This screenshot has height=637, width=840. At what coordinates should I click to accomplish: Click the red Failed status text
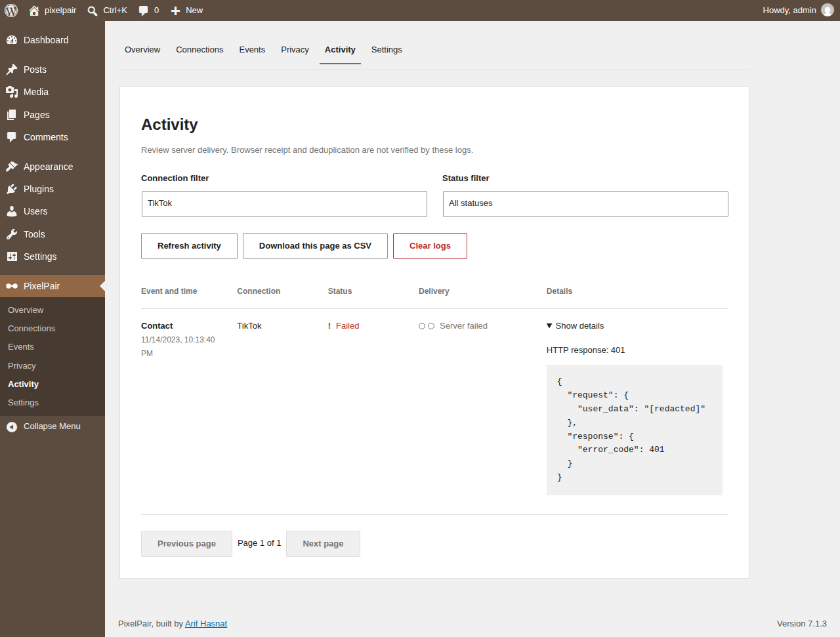pyautogui.click(x=347, y=326)
